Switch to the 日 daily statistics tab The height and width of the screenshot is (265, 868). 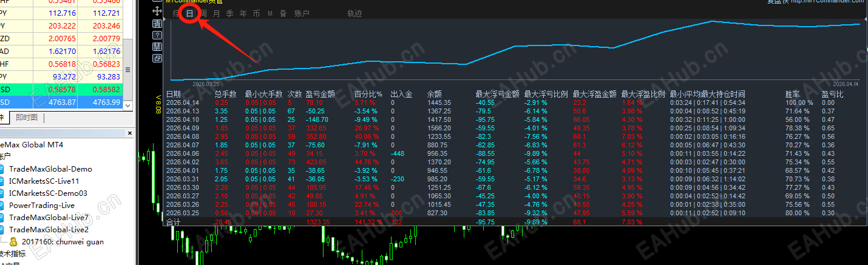[x=190, y=13]
